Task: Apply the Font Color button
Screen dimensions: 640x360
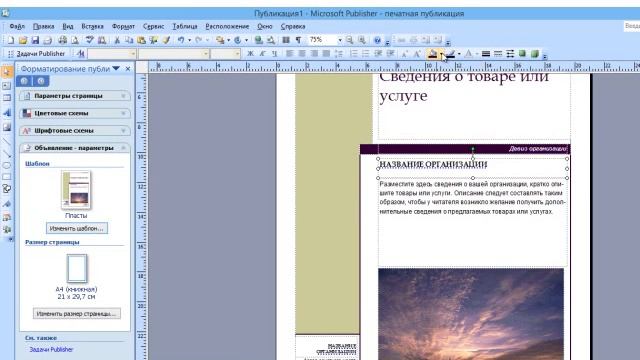Action: (x=468, y=53)
